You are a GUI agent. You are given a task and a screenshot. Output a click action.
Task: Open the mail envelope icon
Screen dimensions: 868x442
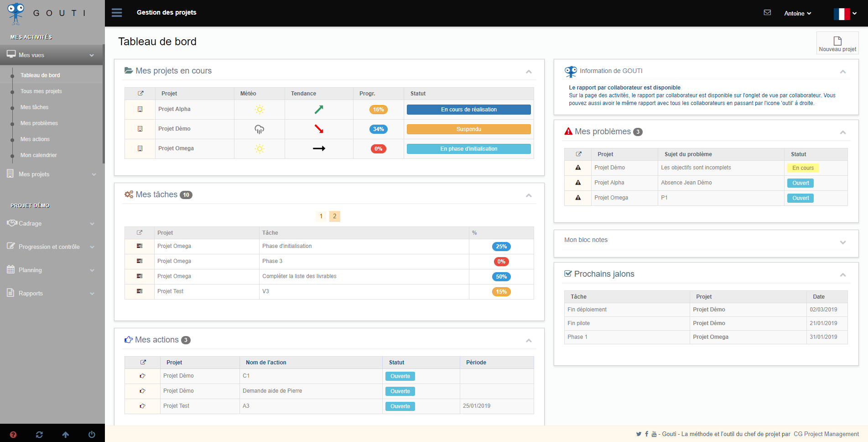(x=767, y=13)
